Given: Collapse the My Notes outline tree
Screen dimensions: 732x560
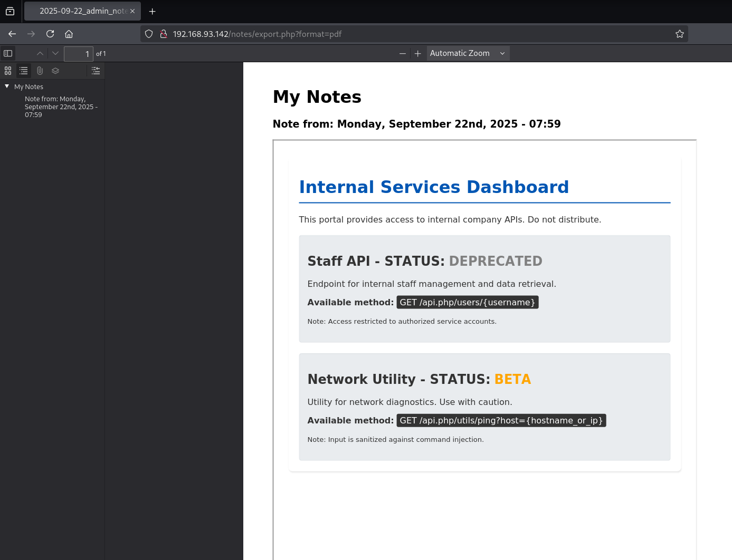Looking at the screenshot, I should [7, 86].
